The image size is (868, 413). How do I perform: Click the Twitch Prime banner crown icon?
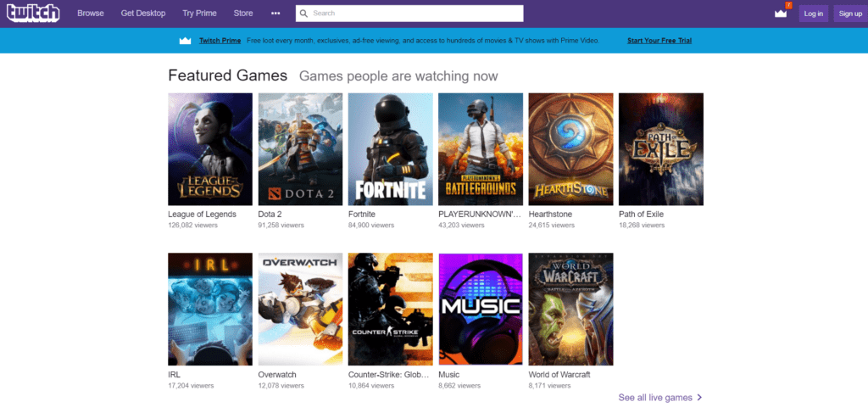[186, 41]
